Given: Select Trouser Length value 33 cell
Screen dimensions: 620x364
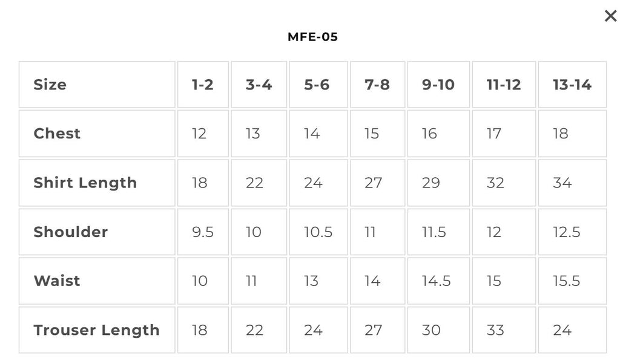Looking at the screenshot, I should tap(504, 330).
